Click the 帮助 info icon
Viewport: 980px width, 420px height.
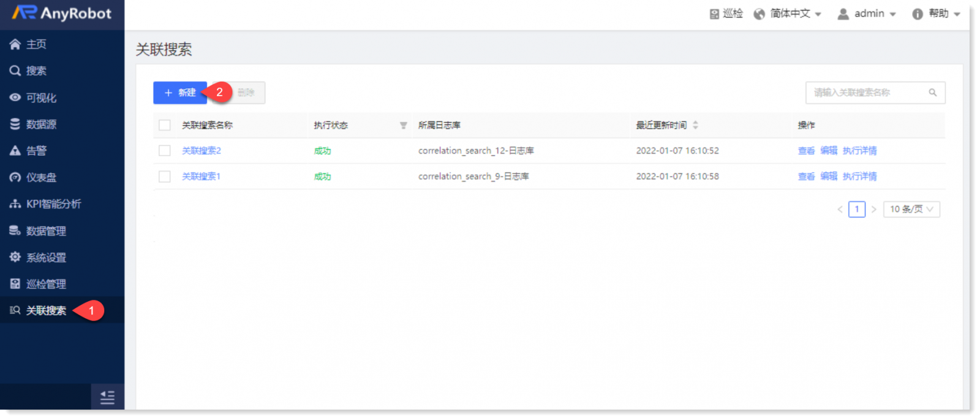point(918,13)
